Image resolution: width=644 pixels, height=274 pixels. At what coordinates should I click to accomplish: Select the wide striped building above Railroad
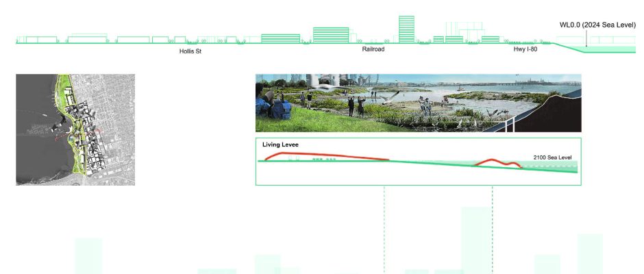(331, 36)
